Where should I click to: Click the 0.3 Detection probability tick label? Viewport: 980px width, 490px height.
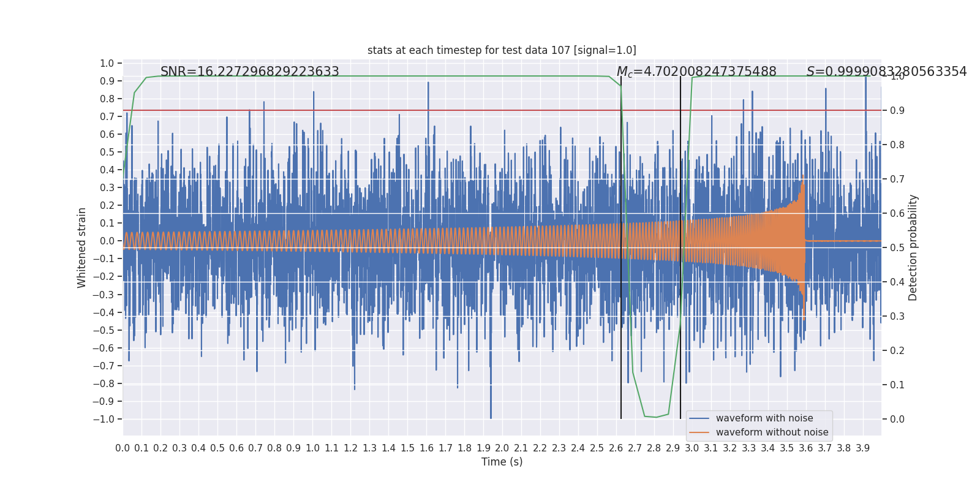897,317
